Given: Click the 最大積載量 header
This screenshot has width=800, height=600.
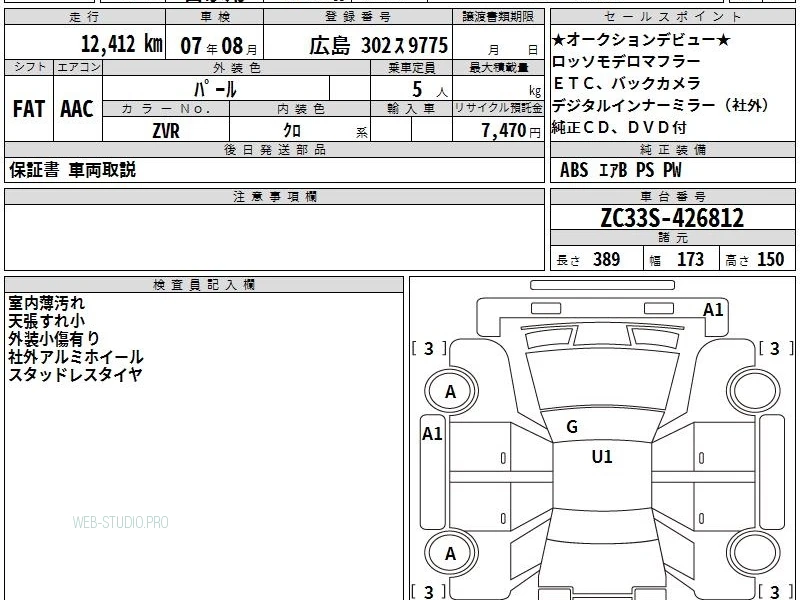Looking at the screenshot, I should [498, 67].
